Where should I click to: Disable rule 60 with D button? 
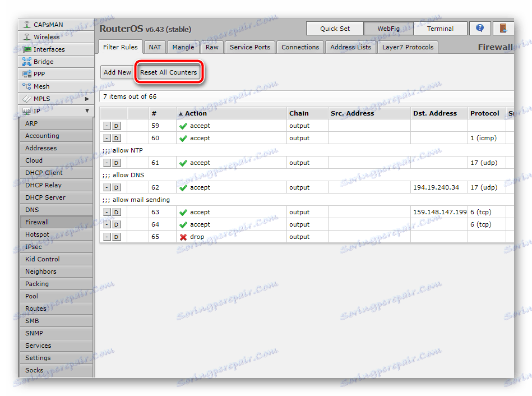coord(116,138)
